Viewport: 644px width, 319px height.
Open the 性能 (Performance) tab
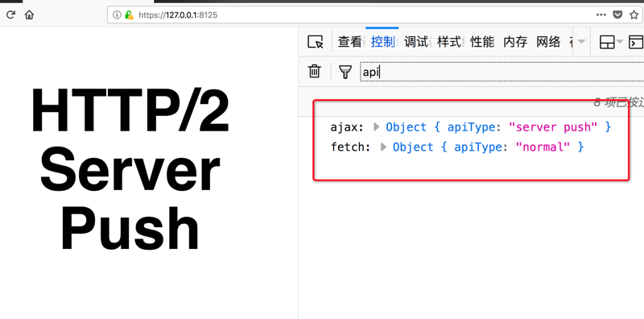482,42
